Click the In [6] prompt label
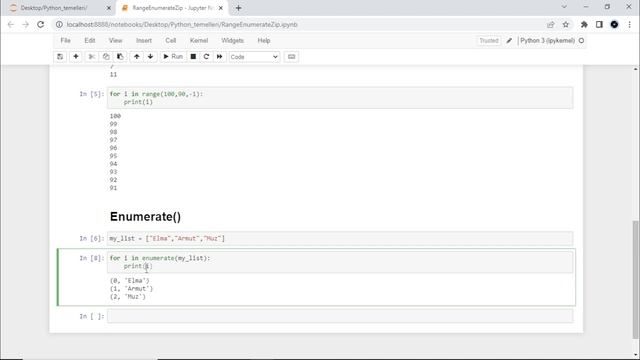Screen dimensions: 640x360 92,238
